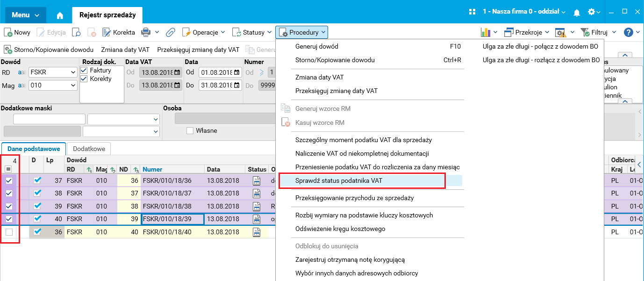Check the selection box for FSKR/010/18/40
This screenshot has width=644, height=281.
9,231
